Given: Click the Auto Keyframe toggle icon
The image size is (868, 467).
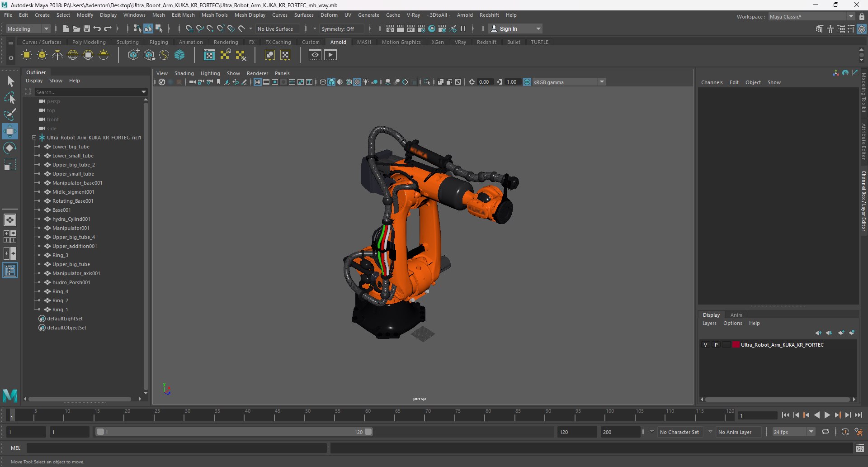Looking at the screenshot, I should point(845,432).
